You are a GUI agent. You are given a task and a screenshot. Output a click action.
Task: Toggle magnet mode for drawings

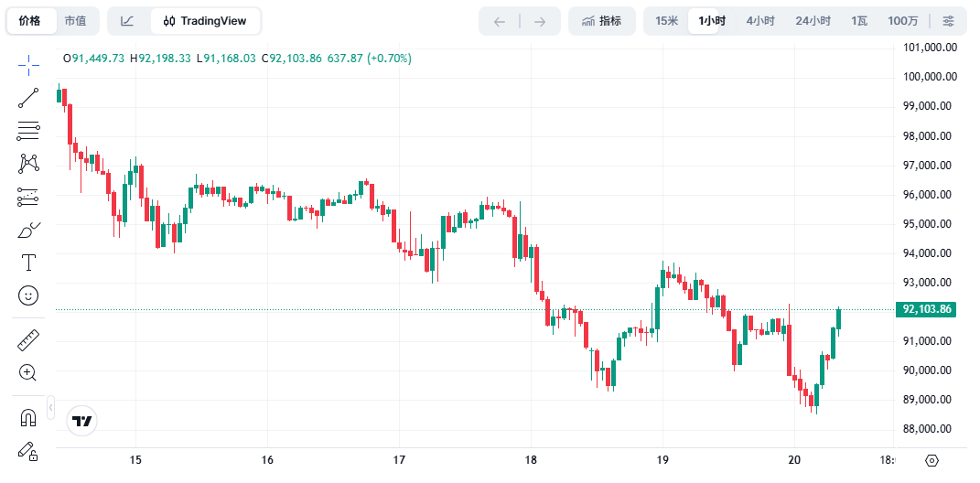[28, 418]
